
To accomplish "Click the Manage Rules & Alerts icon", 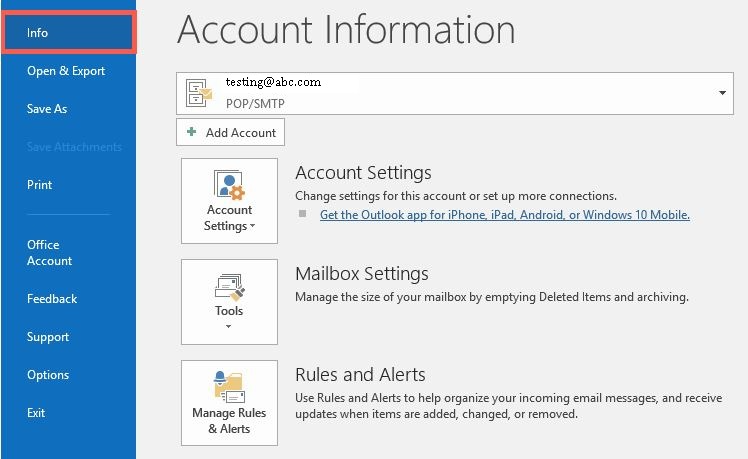I will 229,386.
